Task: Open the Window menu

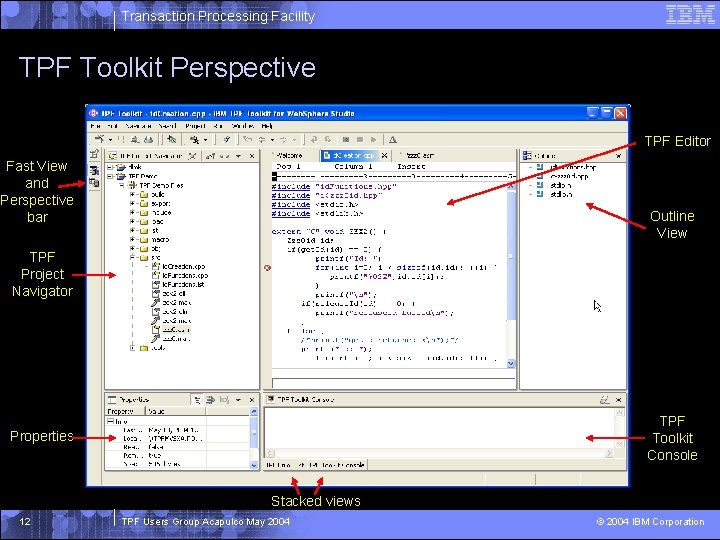Action: coord(242,126)
